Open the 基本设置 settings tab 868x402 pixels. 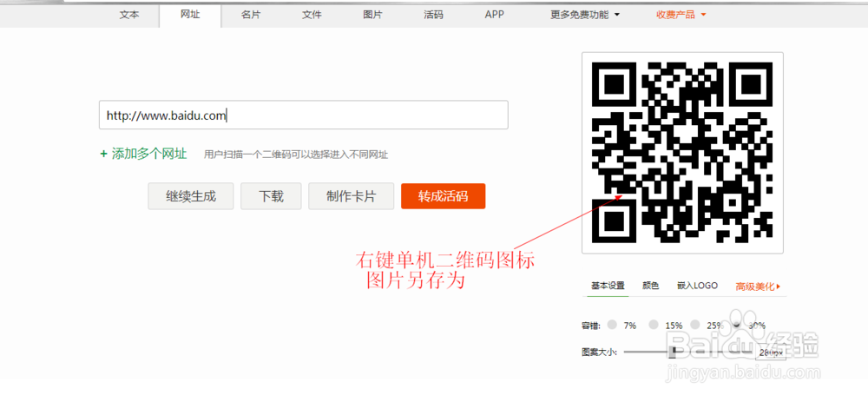pos(608,286)
